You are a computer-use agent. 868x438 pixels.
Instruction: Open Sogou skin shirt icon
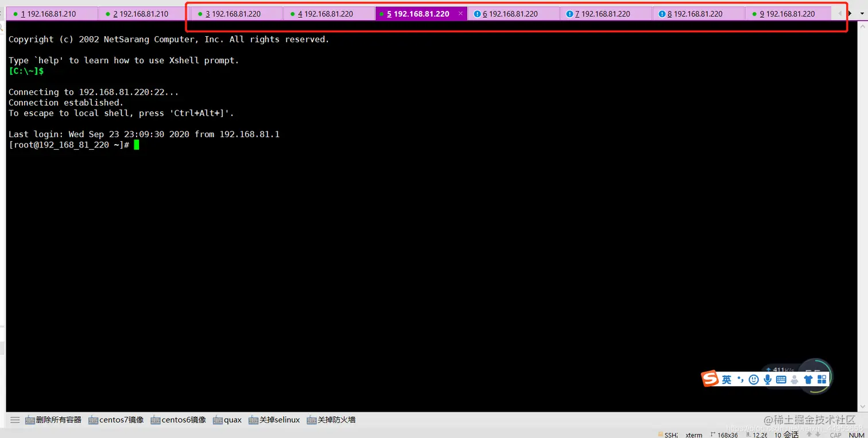(808, 379)
